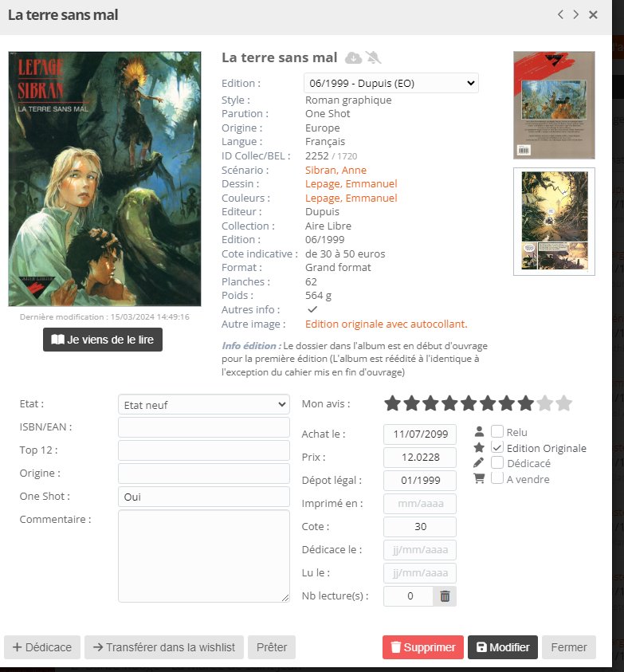Set rating to the tenth star
The width and height of the screenshot is (624, 672).
tap(564, 403)
